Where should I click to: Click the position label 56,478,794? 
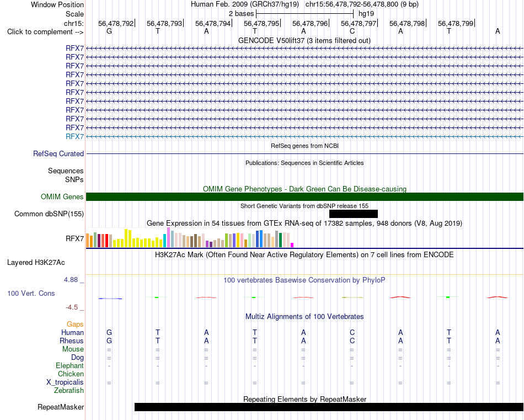pos(213,23)
